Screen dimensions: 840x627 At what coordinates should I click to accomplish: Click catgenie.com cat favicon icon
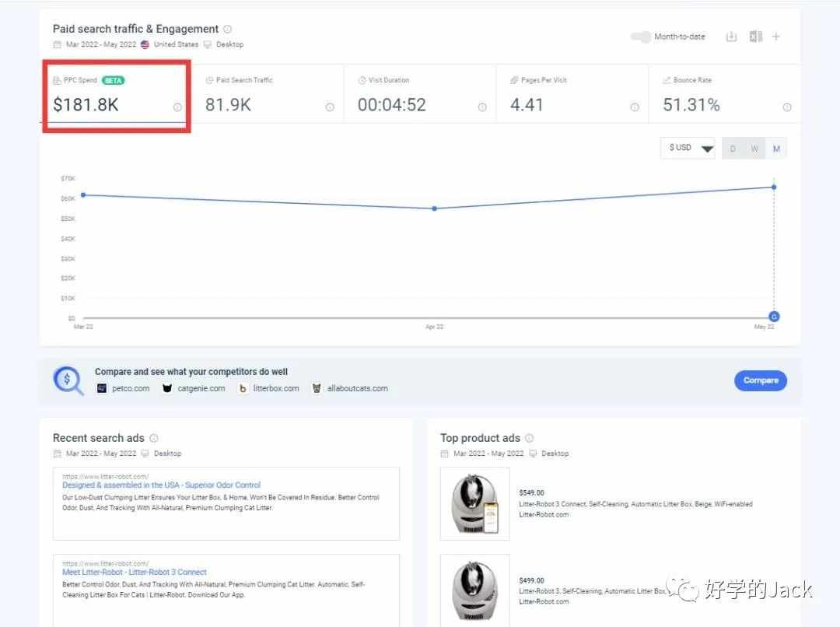167,388
